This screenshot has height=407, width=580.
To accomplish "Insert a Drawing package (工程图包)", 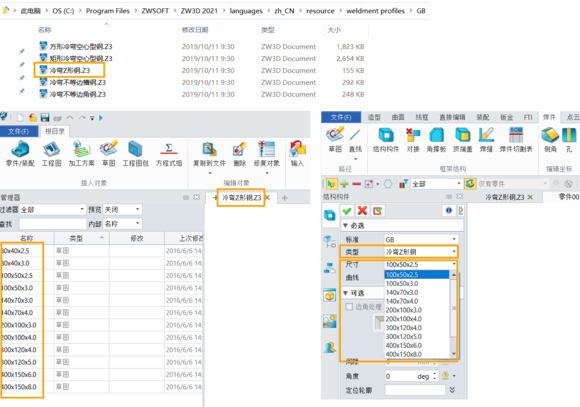I will [135, 154].
